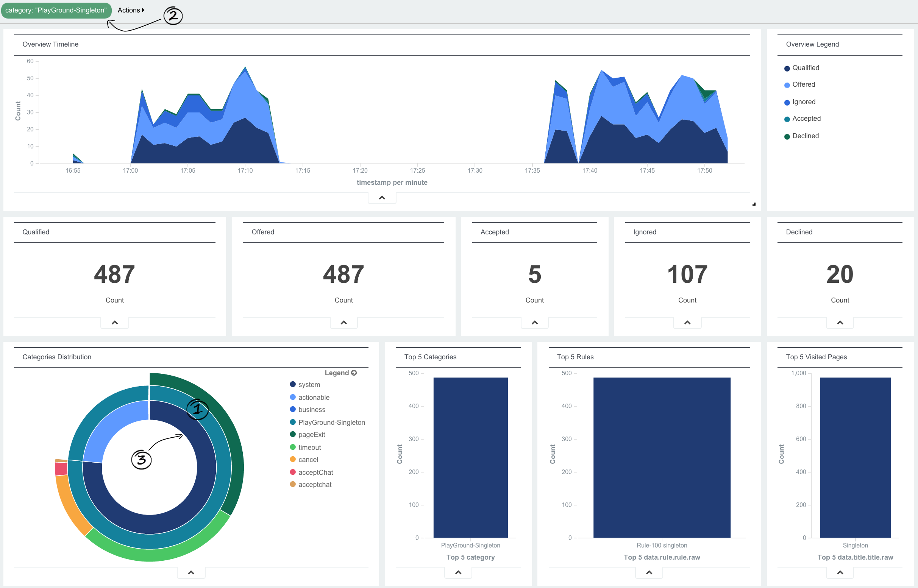Screen dimensions: 918x588
Task: Click the Rule-100 singleton bar
Action: point(661,457)
